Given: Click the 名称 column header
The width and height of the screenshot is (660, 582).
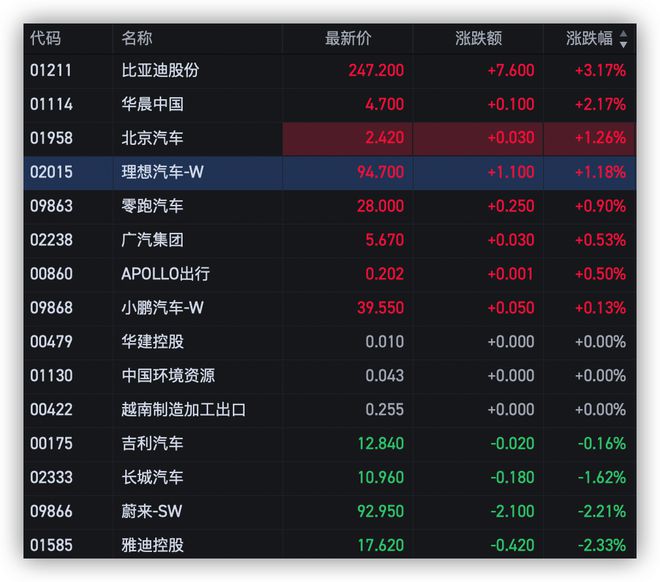Looking at the screenshot, I should pyautogui.click(x=137, y=38).
